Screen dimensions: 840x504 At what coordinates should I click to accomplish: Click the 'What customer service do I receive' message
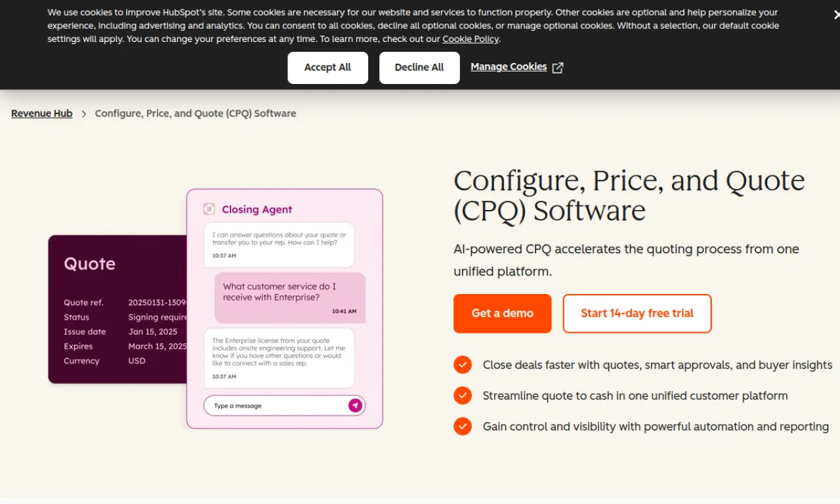point(290,298)
